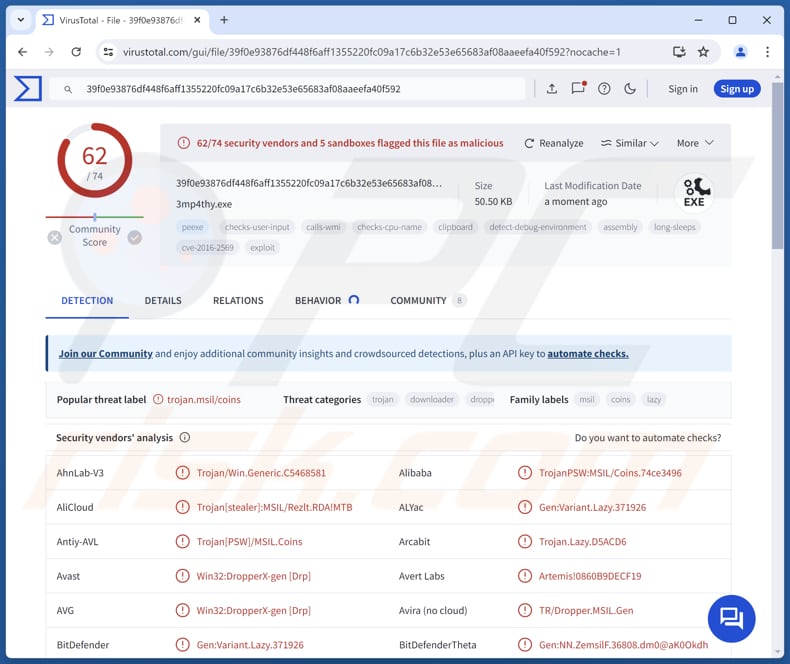Open the Chrome three-dot menu
This screenshot has width=790, height=664.
coord(767,52)
